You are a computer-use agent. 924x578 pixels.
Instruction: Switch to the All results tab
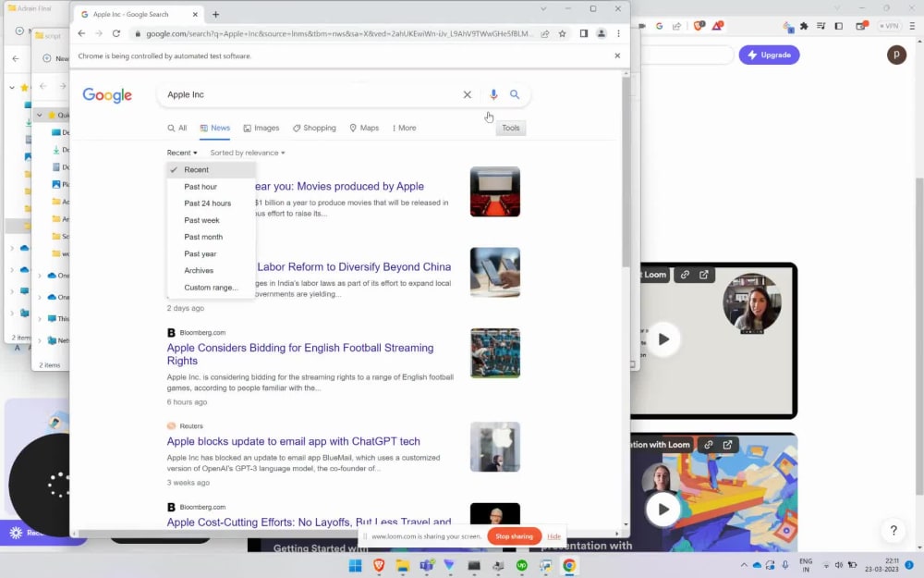click(176, 128)
